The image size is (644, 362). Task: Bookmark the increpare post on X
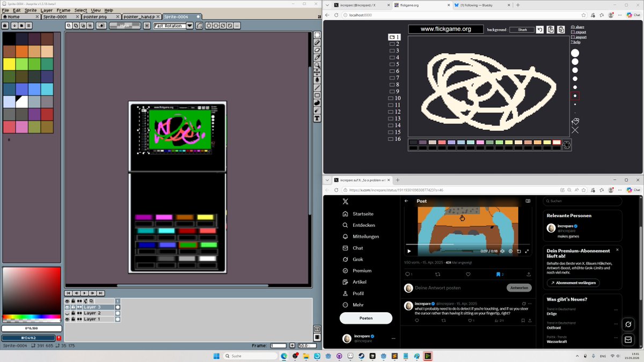(499, 274)
